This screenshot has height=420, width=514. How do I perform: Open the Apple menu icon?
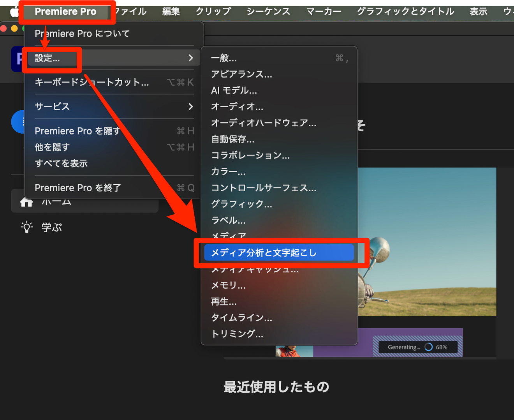pyautogui.click(x=14, y=12)
